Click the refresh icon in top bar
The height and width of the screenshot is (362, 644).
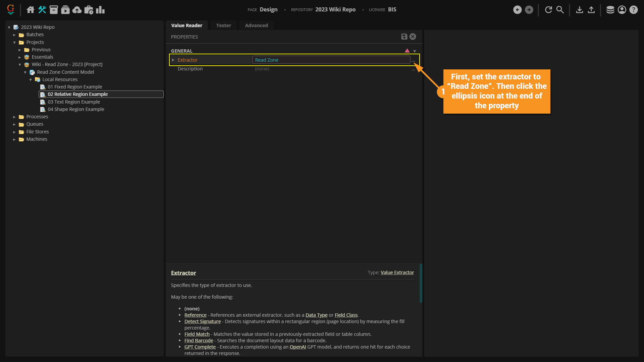point(548,10)
